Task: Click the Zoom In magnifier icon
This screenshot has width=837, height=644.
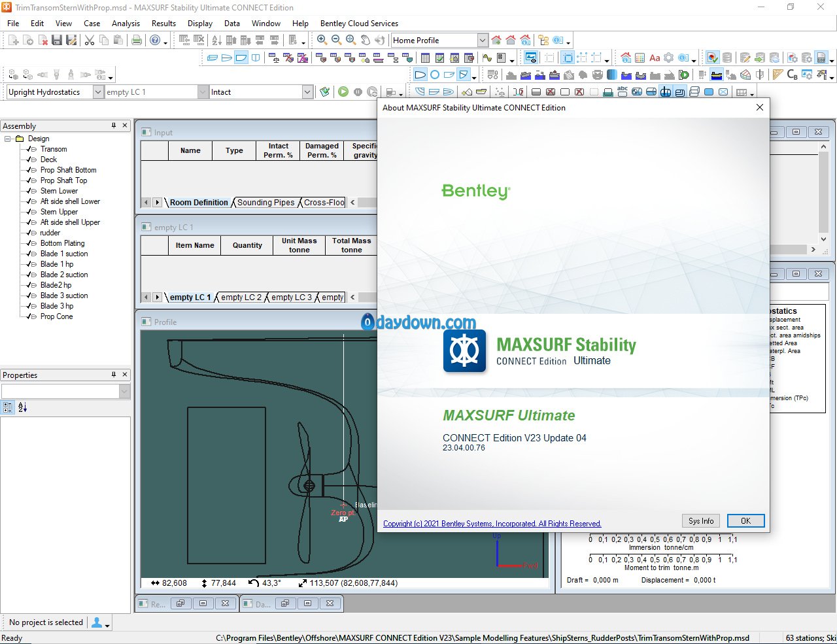Action: coord(322,40)
